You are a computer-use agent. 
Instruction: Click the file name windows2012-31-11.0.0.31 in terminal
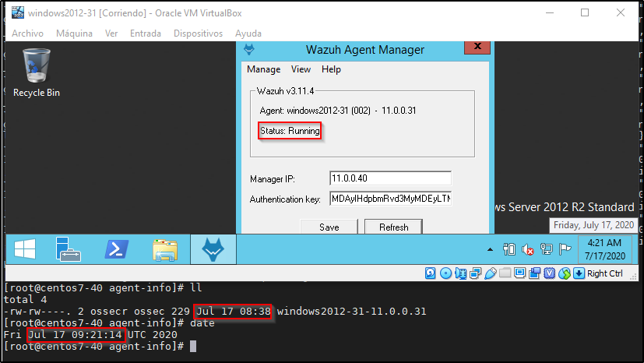point(351,312)
